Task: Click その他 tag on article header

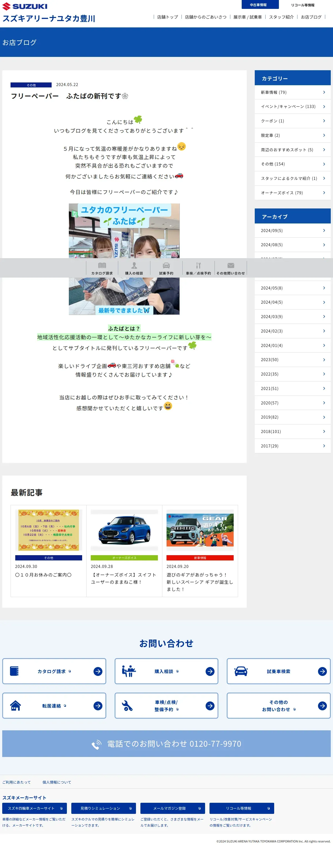Action: (x=31, y=85)
